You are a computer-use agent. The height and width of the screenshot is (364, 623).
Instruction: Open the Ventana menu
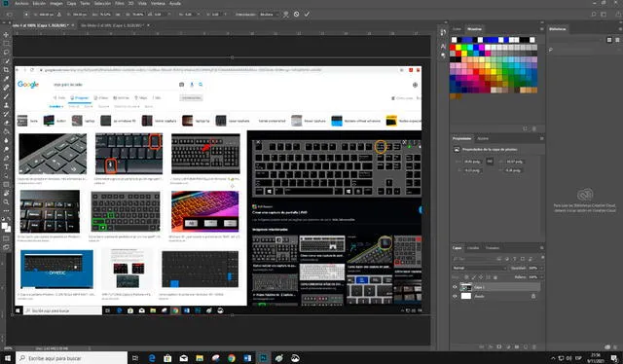[x=158, y=3]
